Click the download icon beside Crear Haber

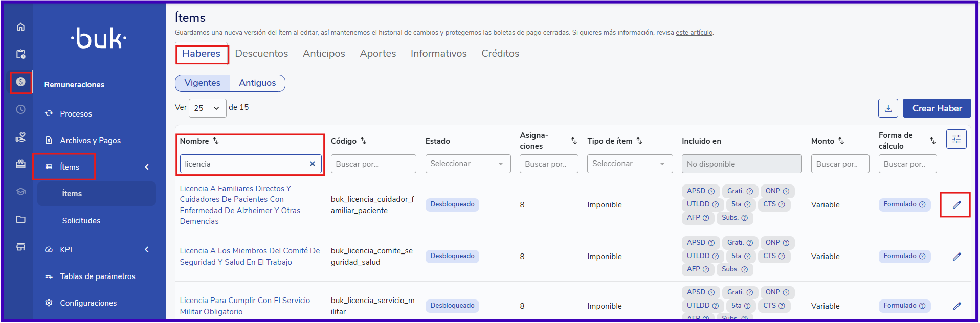[x=888, y=108]
